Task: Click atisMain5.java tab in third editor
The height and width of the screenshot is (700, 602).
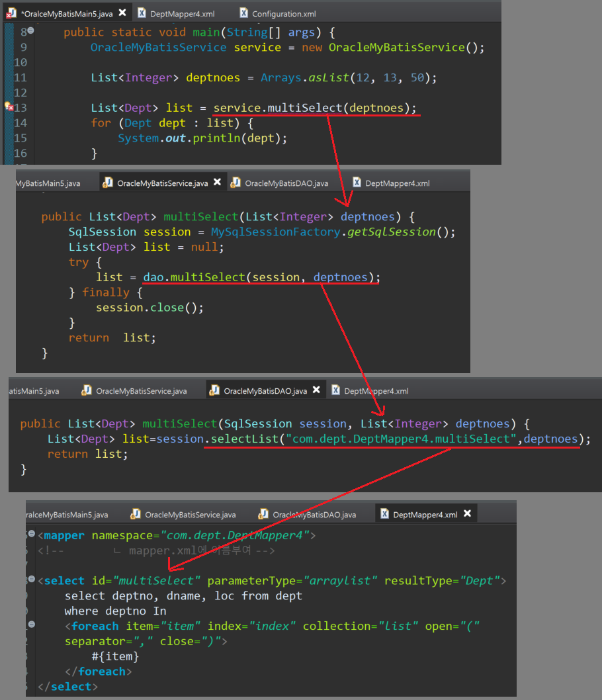Action: point(34,390)
